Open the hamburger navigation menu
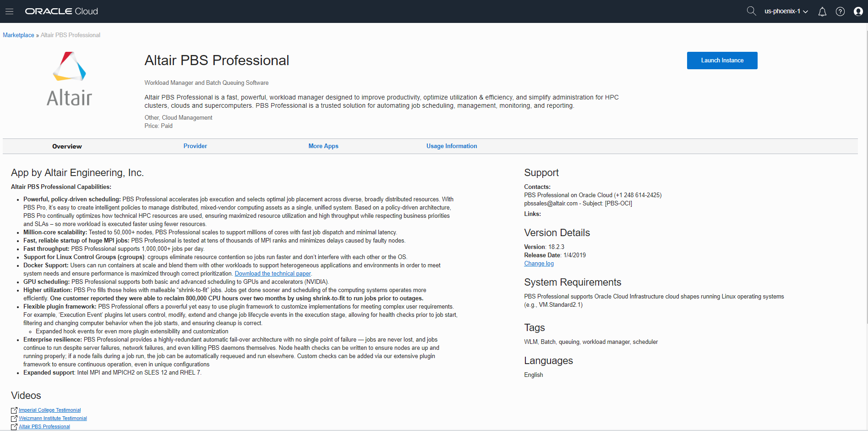This screenshot has height=431, width=868. point(9,11)
